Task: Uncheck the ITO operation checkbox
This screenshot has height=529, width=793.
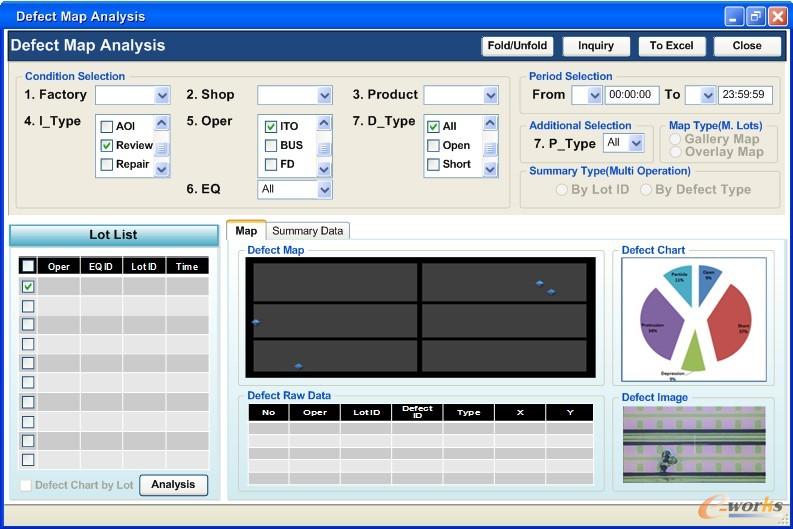Action: point(271,127)
